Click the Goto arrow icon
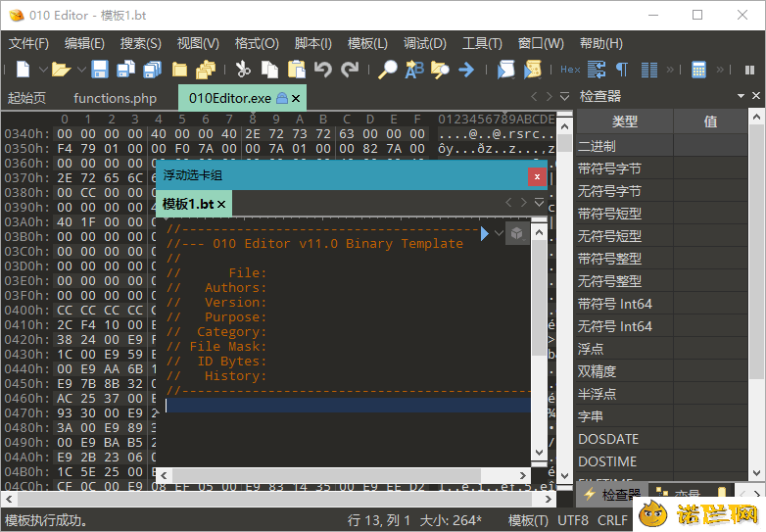The image size is (766, 532). coord(466,70)
